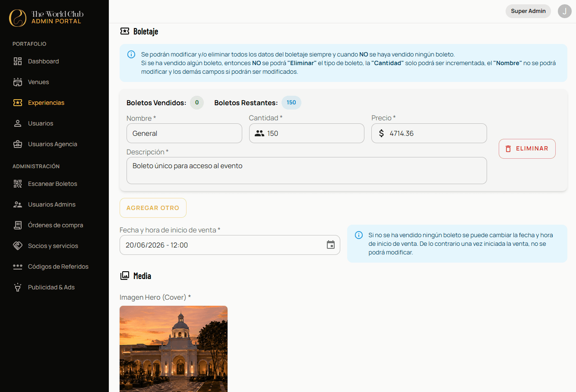The image size is (576, 392).
Task: Click the Boletos Vendidos count badge
Action: [197, 103]
